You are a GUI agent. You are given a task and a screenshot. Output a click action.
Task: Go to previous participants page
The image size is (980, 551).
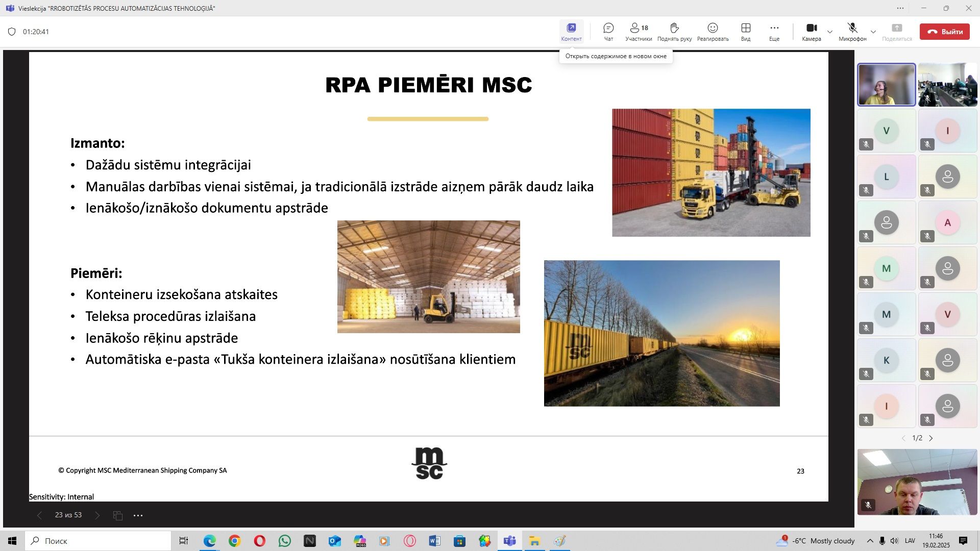point(903,438)
